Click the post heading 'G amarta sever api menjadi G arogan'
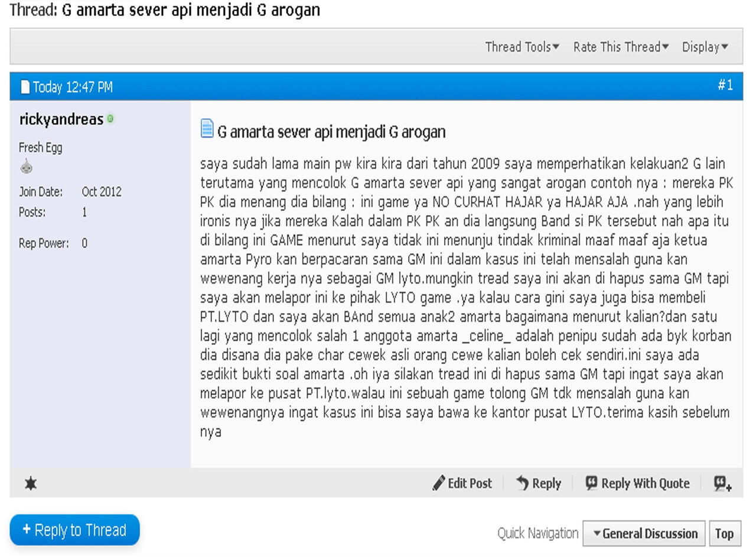This screenshot has height=557, width=756. [331, 132]
